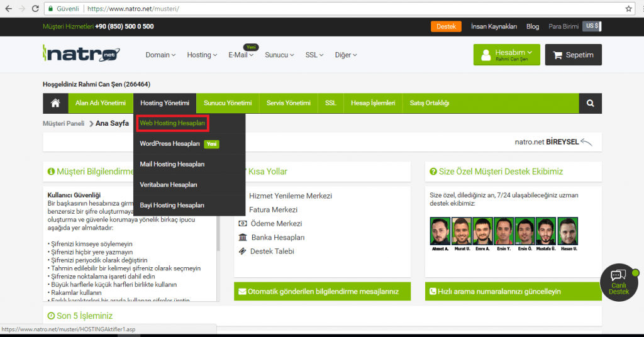
Task: Click the orange Destek button
Action: point(446,26)
